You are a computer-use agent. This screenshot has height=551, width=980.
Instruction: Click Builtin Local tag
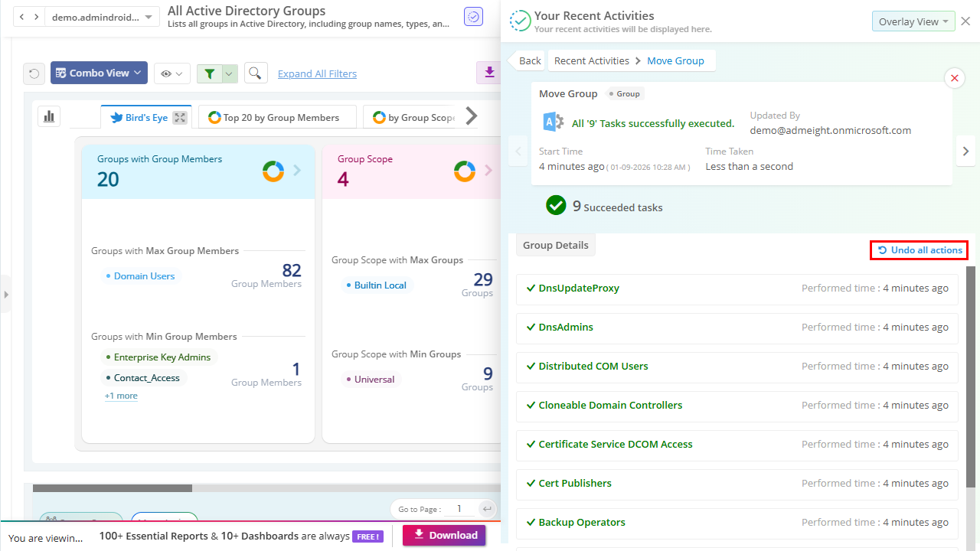(375, 285)
